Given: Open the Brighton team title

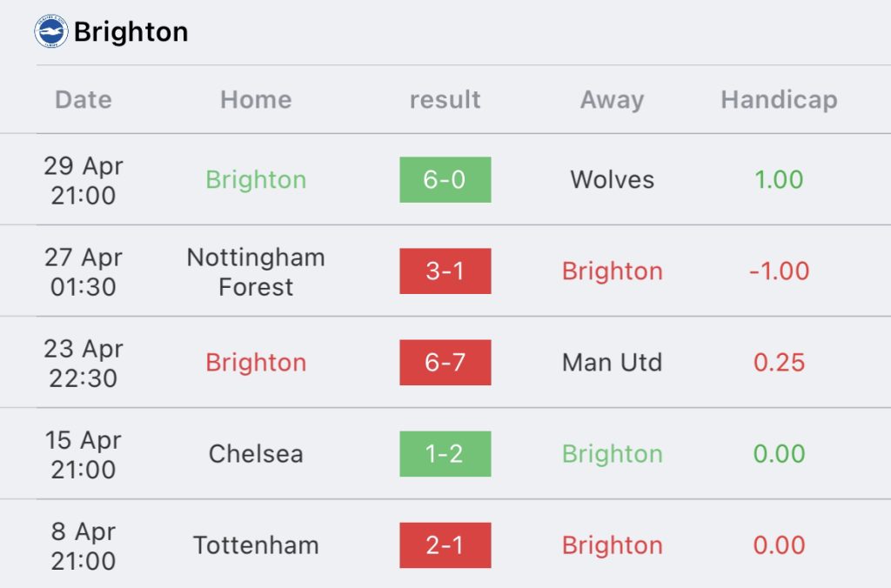Looking at the screenshot, I should (x=131, y=32).
